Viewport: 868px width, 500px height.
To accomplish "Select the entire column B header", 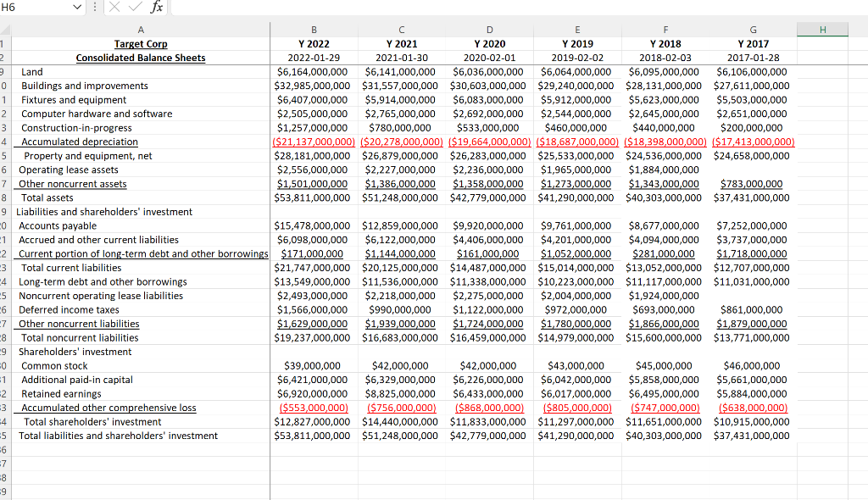I will click(314, 30).
